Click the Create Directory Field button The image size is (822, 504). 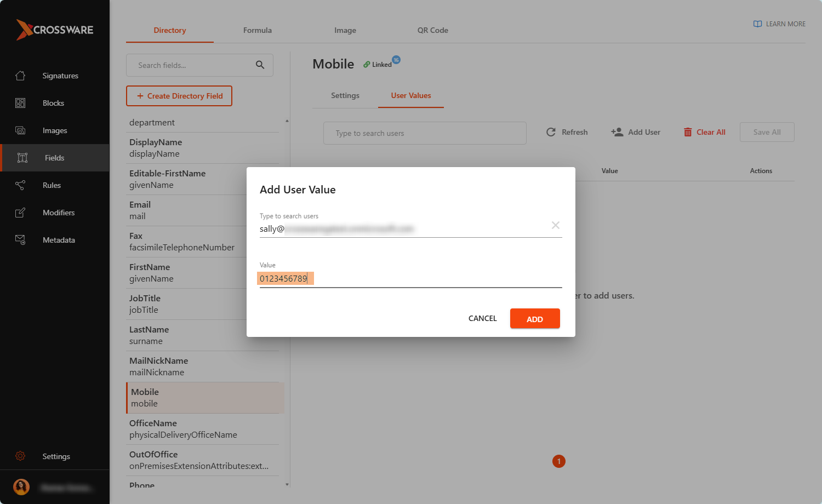click(x=179, y=96)
